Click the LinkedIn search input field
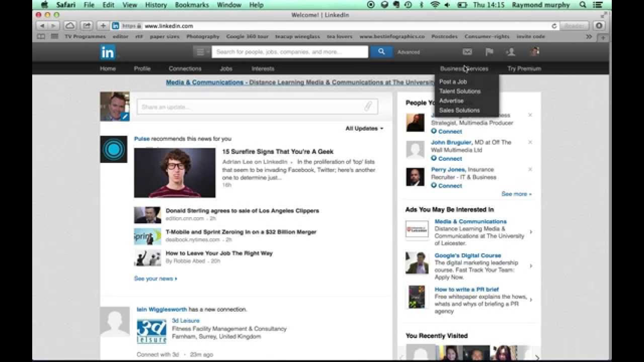 [290, 52]
